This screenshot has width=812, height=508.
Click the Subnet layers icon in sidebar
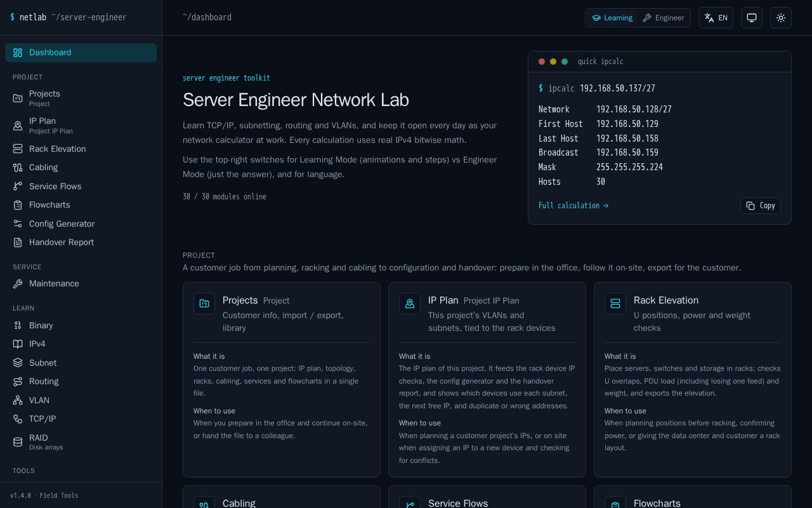[x=18, y=363]
